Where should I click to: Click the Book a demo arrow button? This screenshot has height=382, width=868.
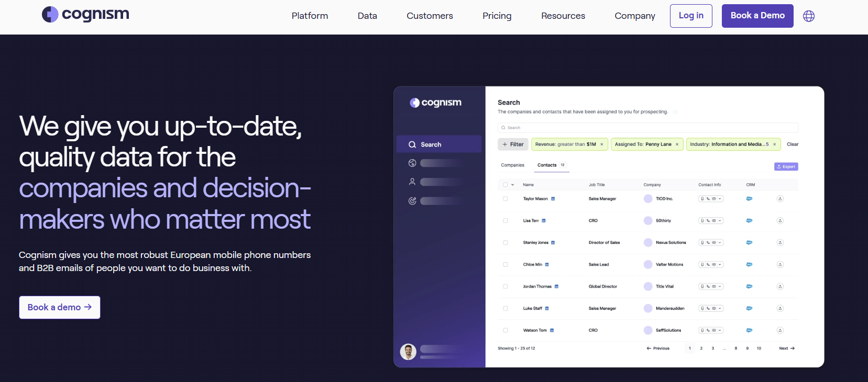click(60, 308)
